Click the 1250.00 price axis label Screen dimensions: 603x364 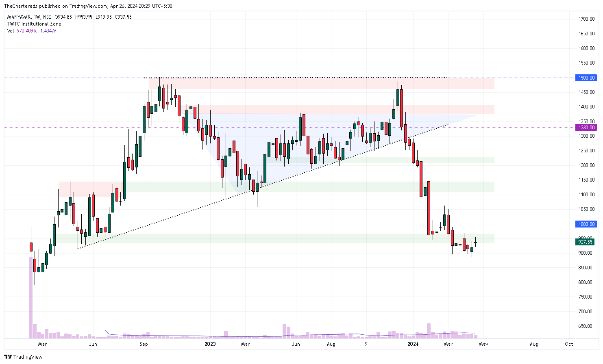(587, 151)
